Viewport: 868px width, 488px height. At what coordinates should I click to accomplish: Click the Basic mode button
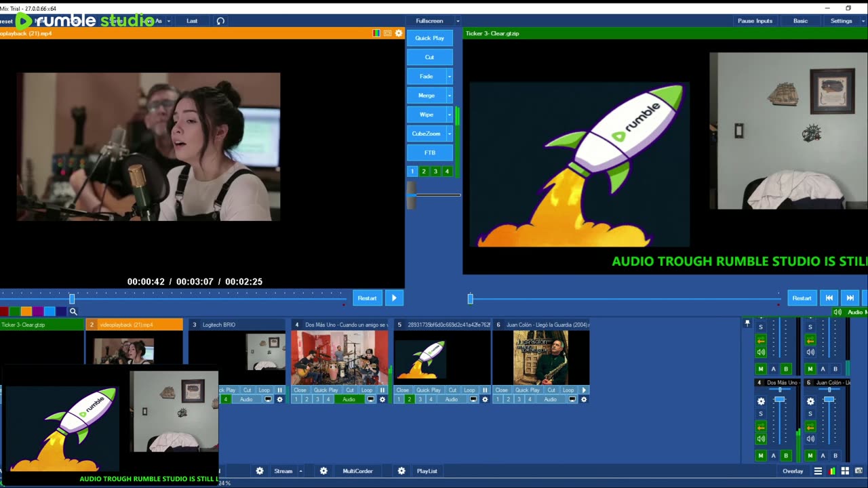click(x=801, y=21)
